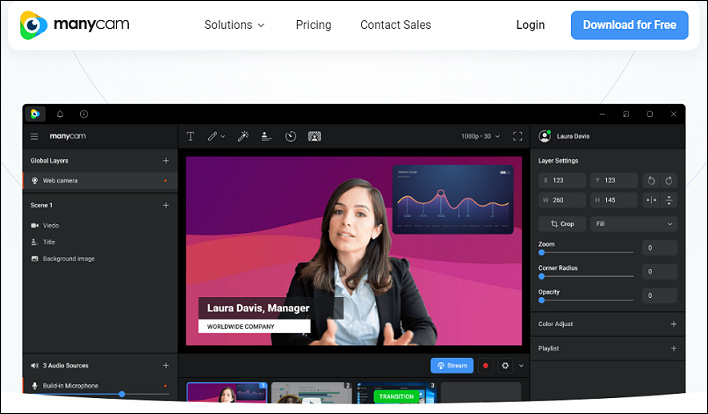Click the Corner Radius value field

tap(660, 271)
